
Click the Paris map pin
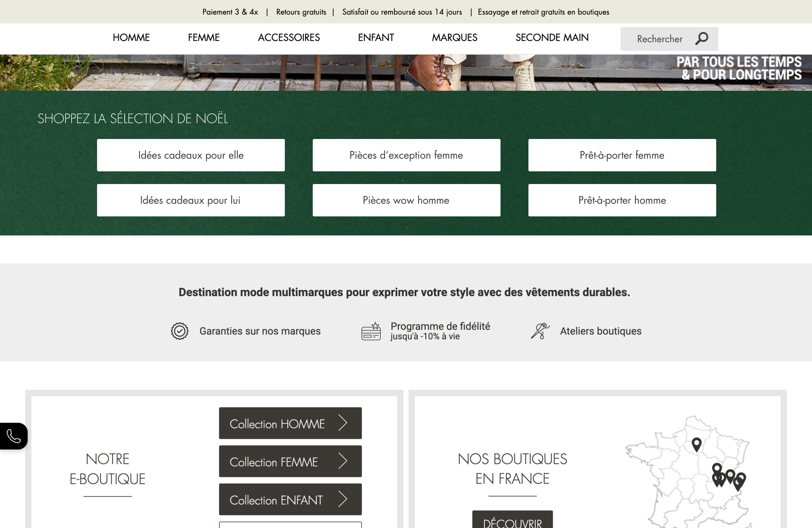tap(696, 444)
